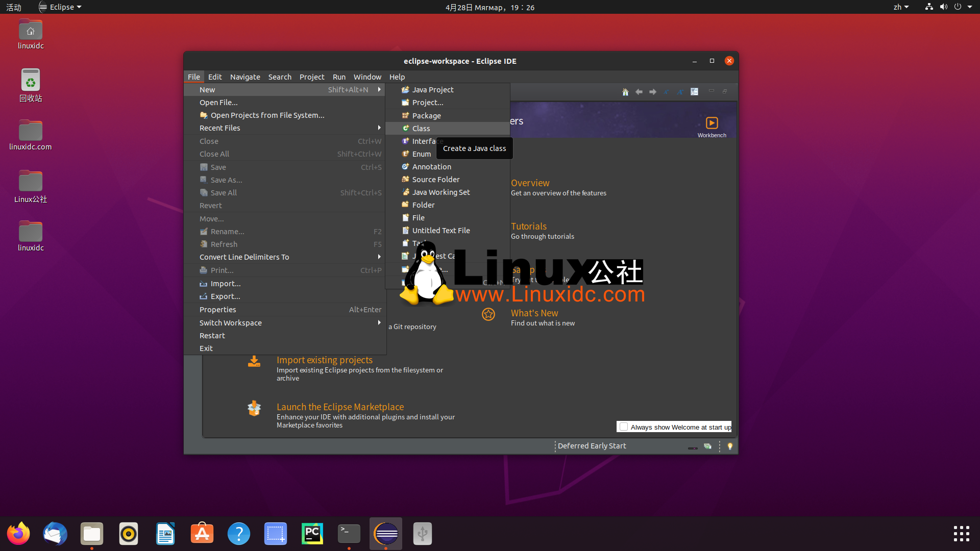
Task: Select Java Project in New submenu
Action: [448, 90]
